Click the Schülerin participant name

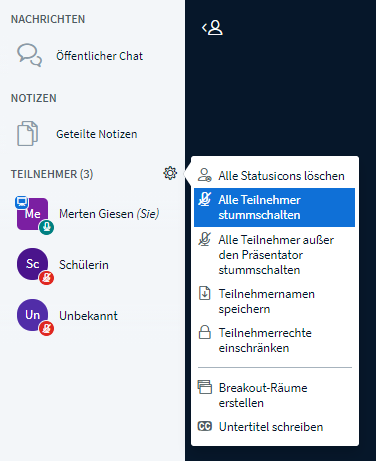pyautogui.click(x=84, y=265)
